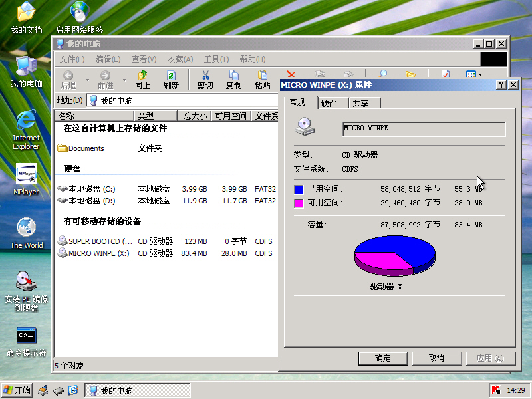This screenshot has width=532, height=399.
Task: Select SUPER BOOTCD CD drive
Action: click(95, 241)
